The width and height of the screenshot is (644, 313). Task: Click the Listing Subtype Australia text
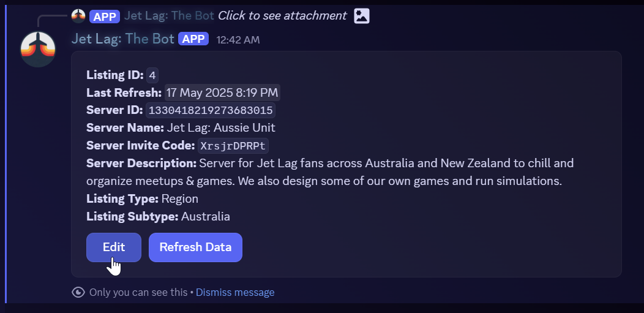[206, 216]
